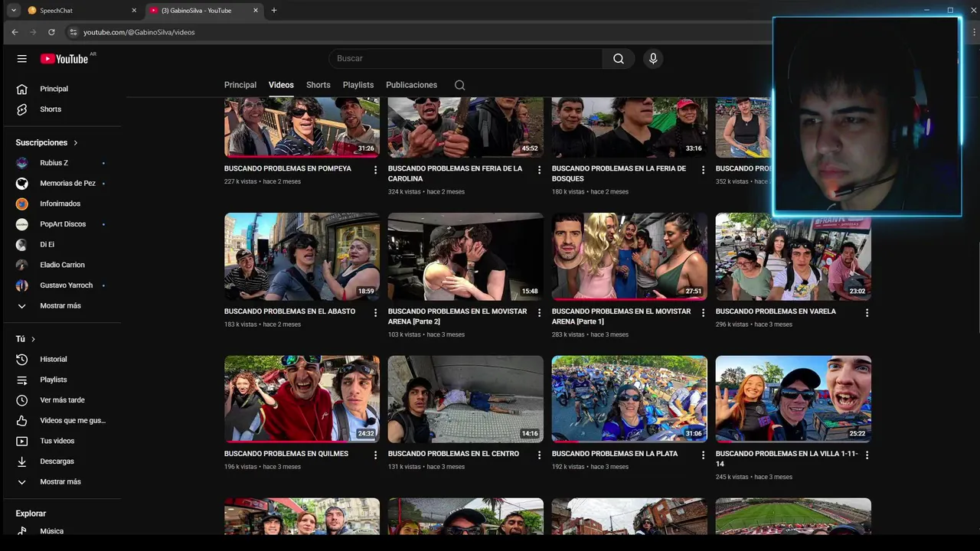The height and width of the screenshot is (551, 980).
Task: Play EN EL ABASTO video thumbnail
Action: coord(302,256)
